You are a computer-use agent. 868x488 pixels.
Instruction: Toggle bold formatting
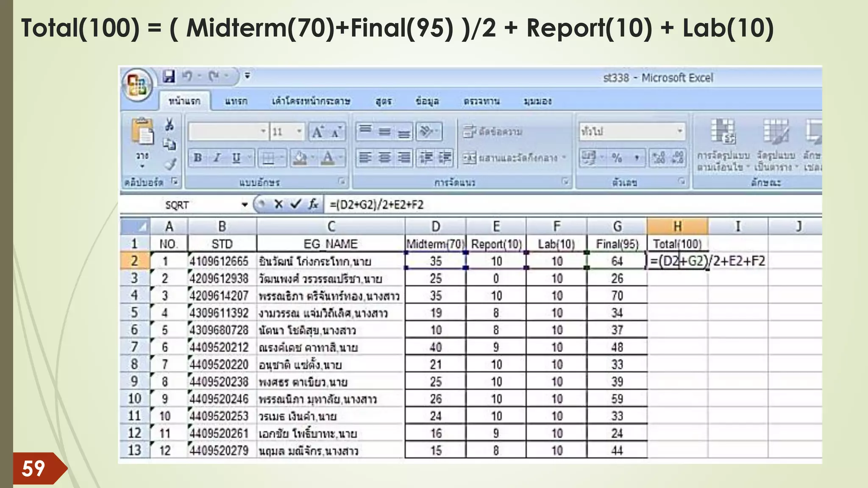click(x=198, y=158)
